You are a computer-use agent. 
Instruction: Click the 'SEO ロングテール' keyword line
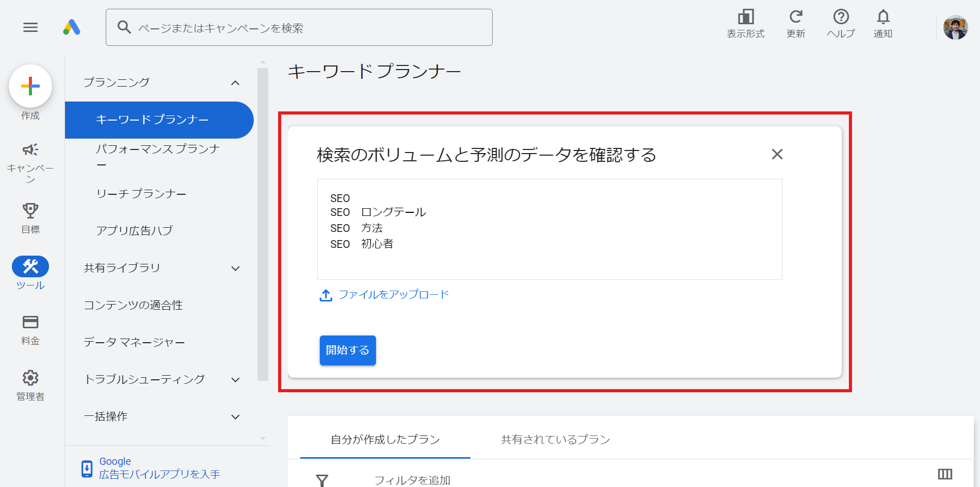tap(378, 212)
